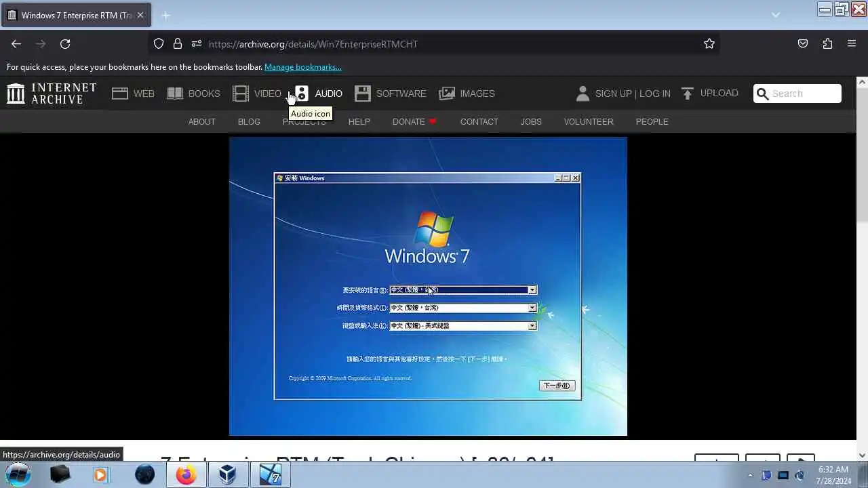Screen dimensions: 868x488
Task: Open the media player taskbar icon
Action: pyautogui.click(x=100, y=475)
